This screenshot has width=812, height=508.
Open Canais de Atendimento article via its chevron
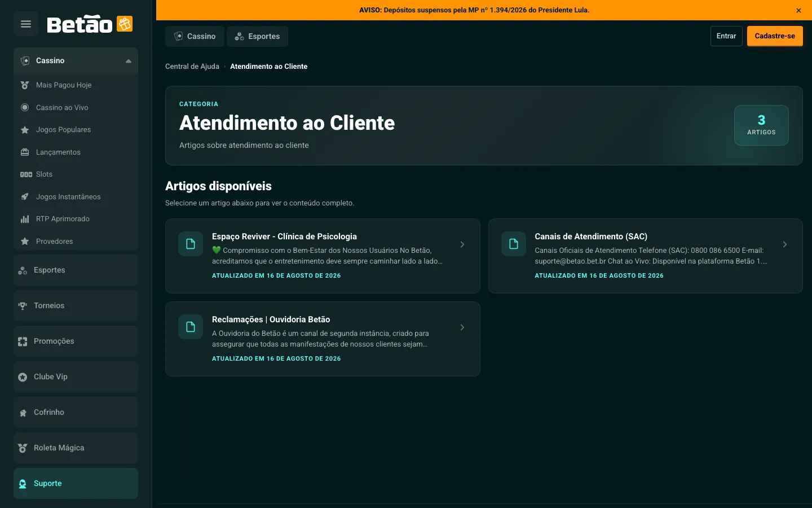tap(785, 244)
